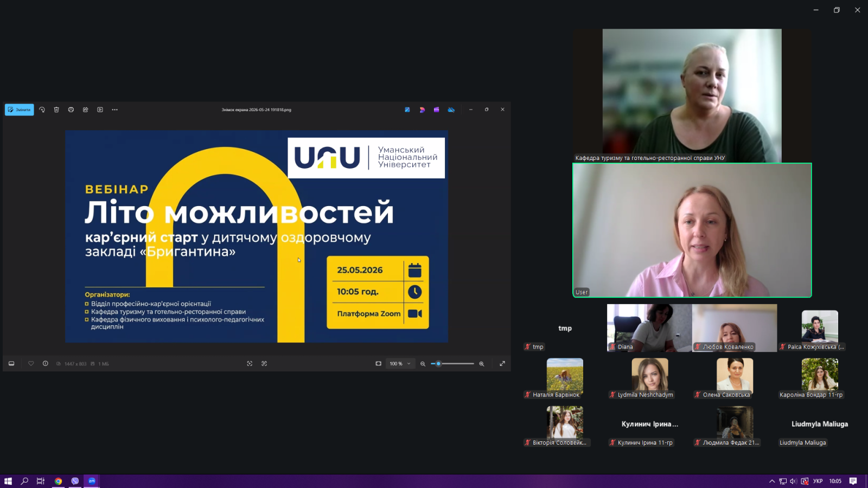Select Liudmyla Maliuga participant tile
The height and width of the screenshot is (488, 868).
point(820,425)
